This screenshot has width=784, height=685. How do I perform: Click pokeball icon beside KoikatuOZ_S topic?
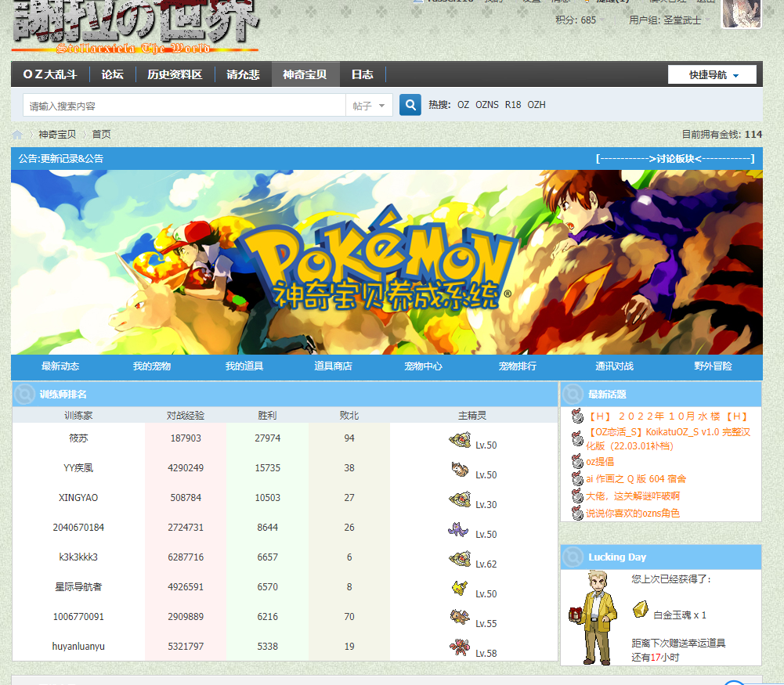coord(577,438)
